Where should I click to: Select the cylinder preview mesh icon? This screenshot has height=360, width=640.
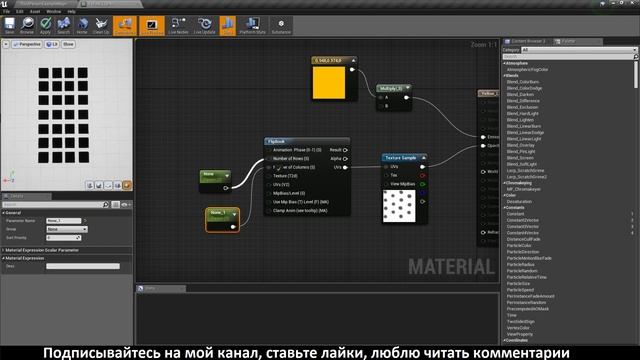tap(90, 186)
